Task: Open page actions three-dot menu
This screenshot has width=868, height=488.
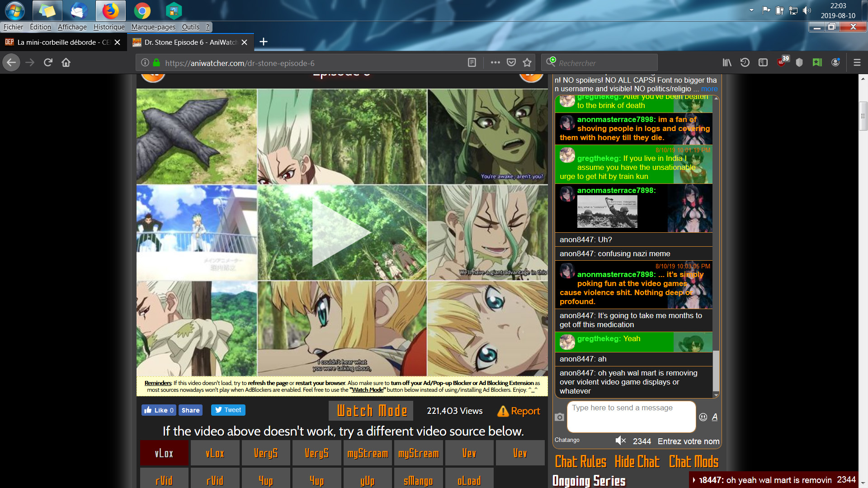Action: (x=495, y=62)
